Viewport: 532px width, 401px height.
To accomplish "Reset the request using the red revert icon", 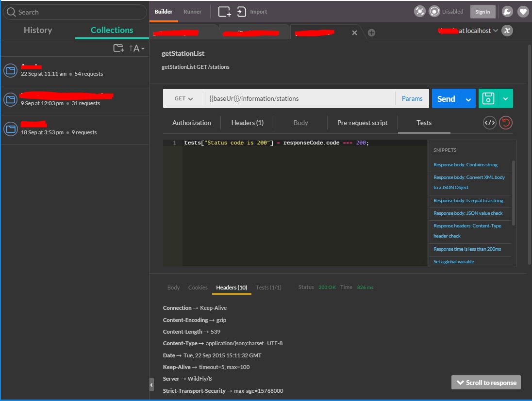I will click(x=506, y=123).
